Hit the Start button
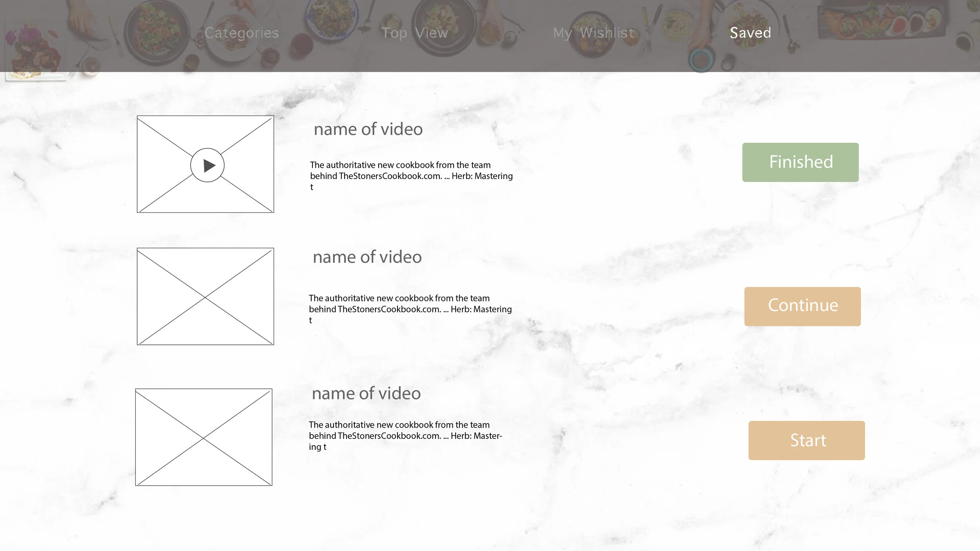 tap(806, 440)
